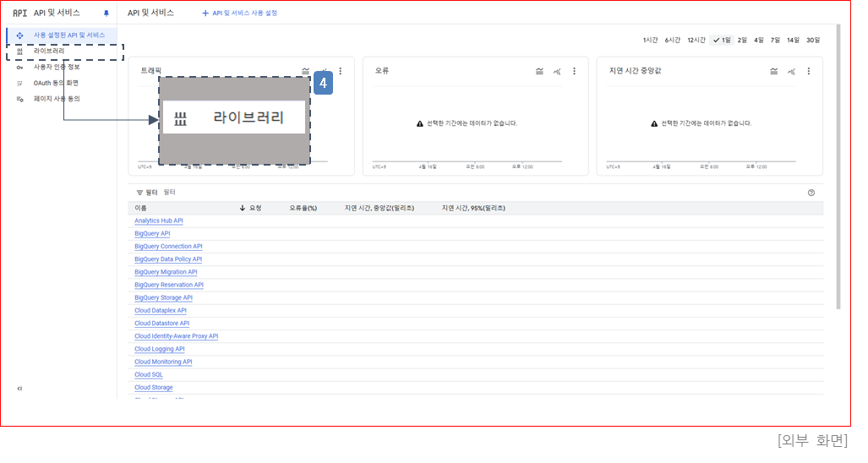Open 지연 시간 중앙값 chart more options menu
Viewport: 868px width, 463px height.
(x=809, y=71)
